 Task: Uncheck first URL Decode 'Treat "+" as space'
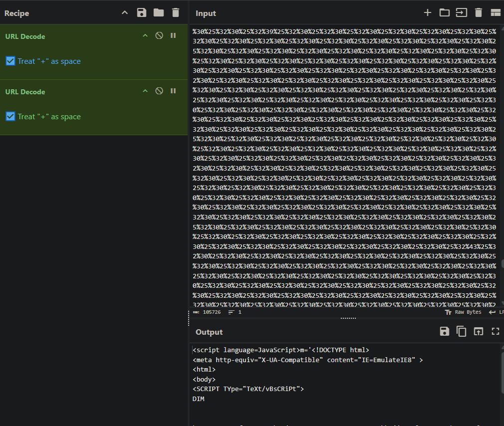coord(10,61)
